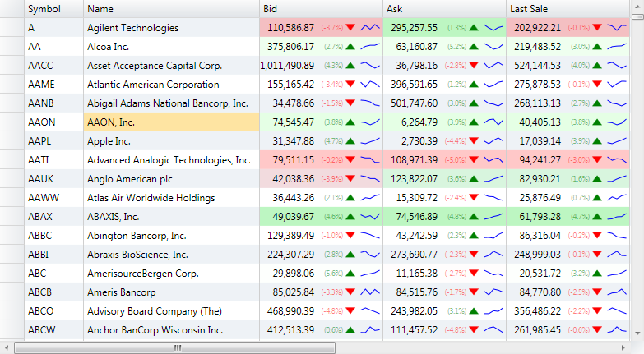The image size is (644, 354).
Task: Click the sparkline in Anglo American plc Ask cell
Action: coord(493,179)
